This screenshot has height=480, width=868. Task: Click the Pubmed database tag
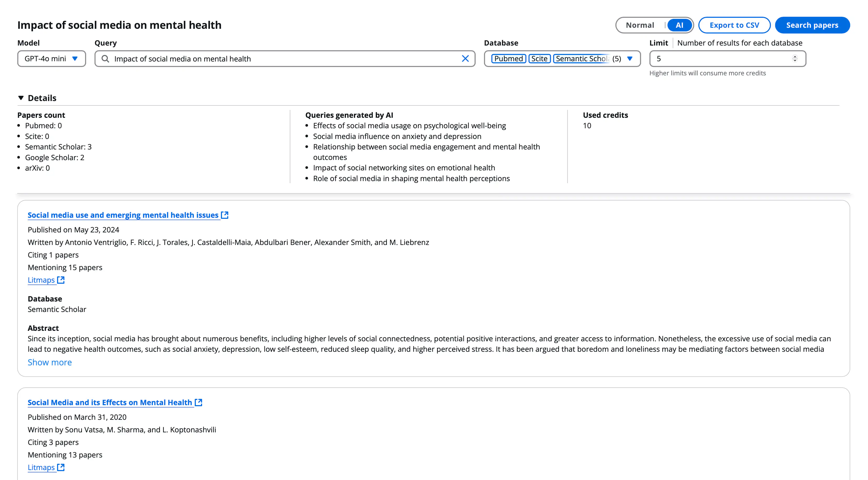(508, 59)
